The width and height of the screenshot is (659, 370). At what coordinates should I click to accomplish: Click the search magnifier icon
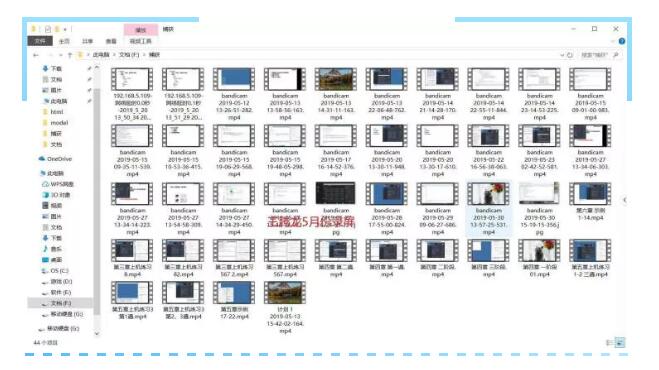point(616,55)
